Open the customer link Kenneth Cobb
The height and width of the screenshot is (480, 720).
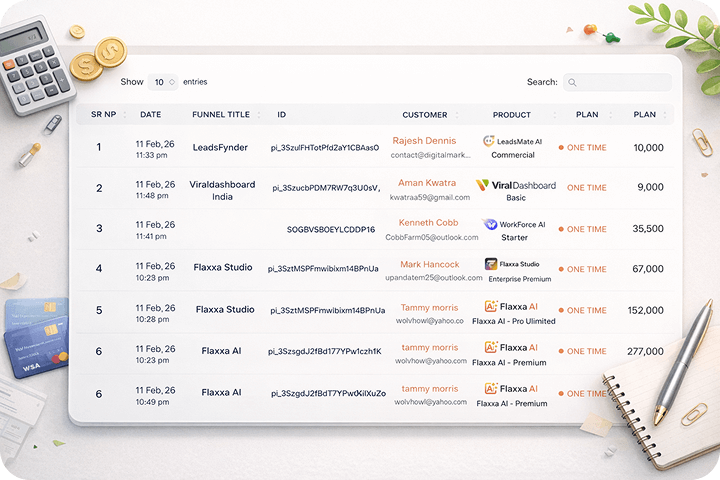(x=428, y=222)
